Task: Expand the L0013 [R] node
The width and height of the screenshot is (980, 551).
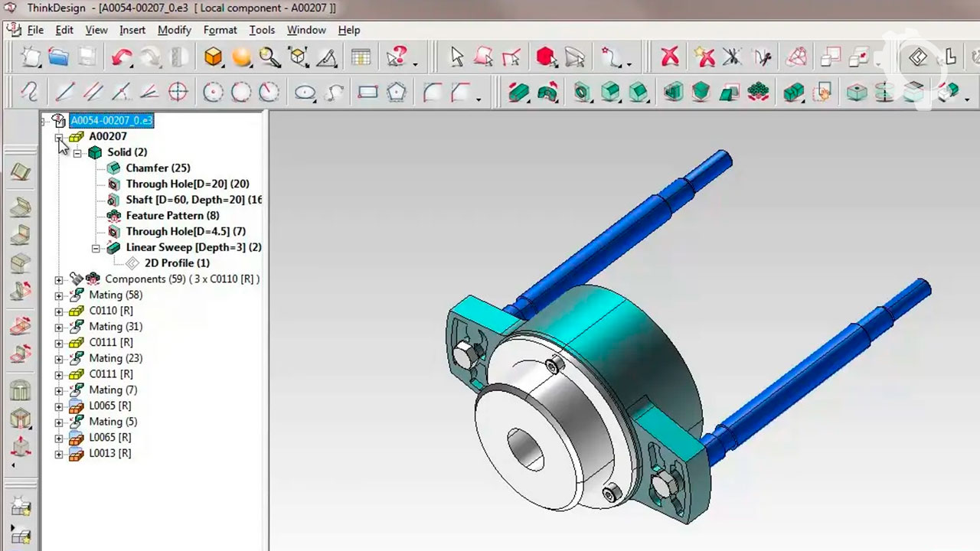Action: click(59, 455)
